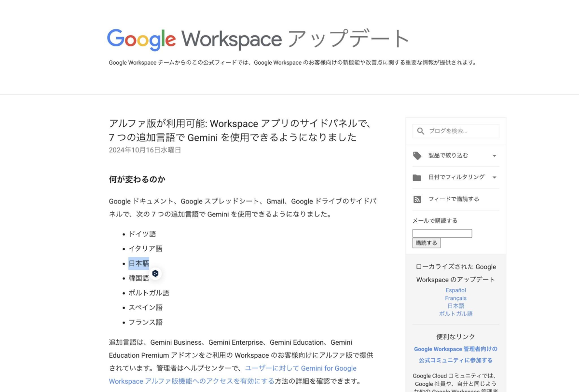Screen dimensions: 579x392
Task: Open the 日付でフィルタリング filter menu
Action: [456, 177]
